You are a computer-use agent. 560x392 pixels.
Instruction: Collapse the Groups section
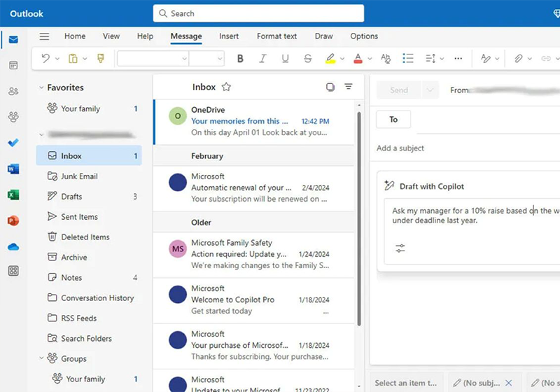[41, 358]
